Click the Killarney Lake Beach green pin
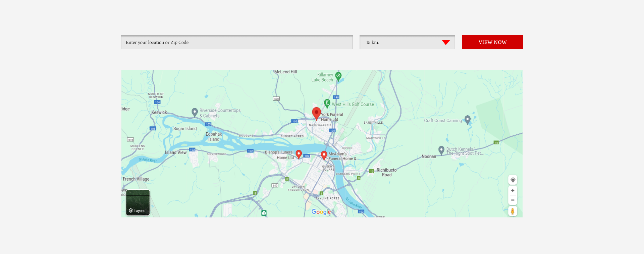 [x=338, y=76]
